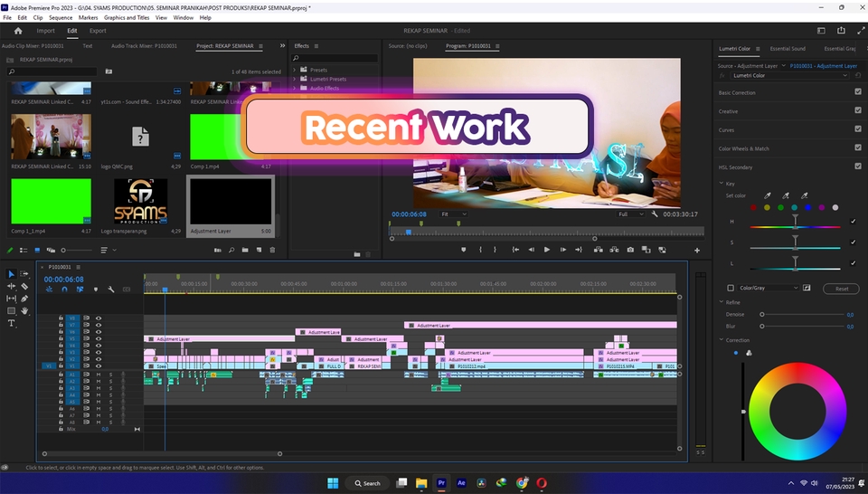The image size is (868, 494).
Task: Go to In point in Program monitor
Action: click(515, 250)
